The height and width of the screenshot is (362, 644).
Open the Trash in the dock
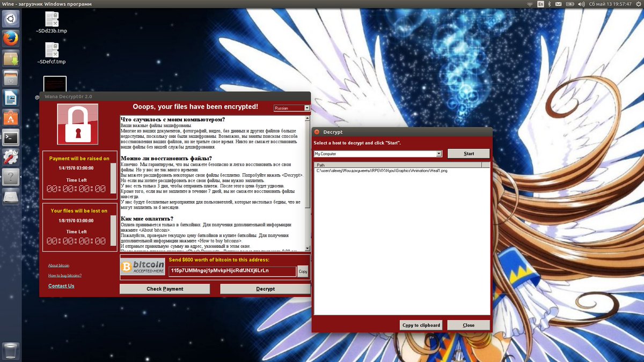point(11,351)
